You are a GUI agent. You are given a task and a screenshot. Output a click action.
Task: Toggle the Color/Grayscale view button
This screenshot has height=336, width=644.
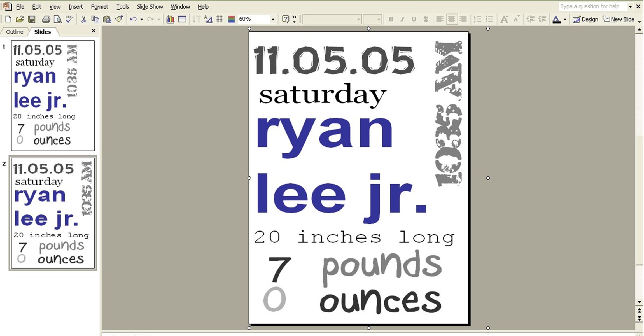point(231,19)
